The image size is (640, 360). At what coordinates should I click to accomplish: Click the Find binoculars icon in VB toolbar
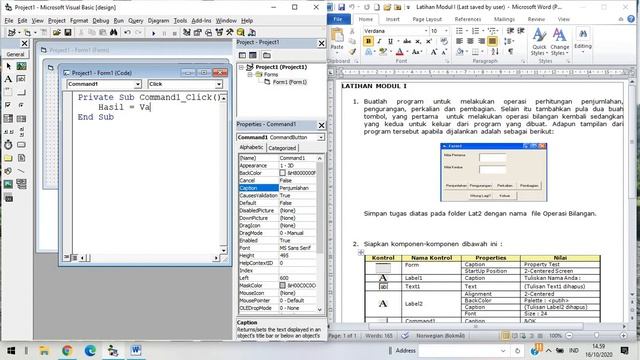[x=113, y=32]
